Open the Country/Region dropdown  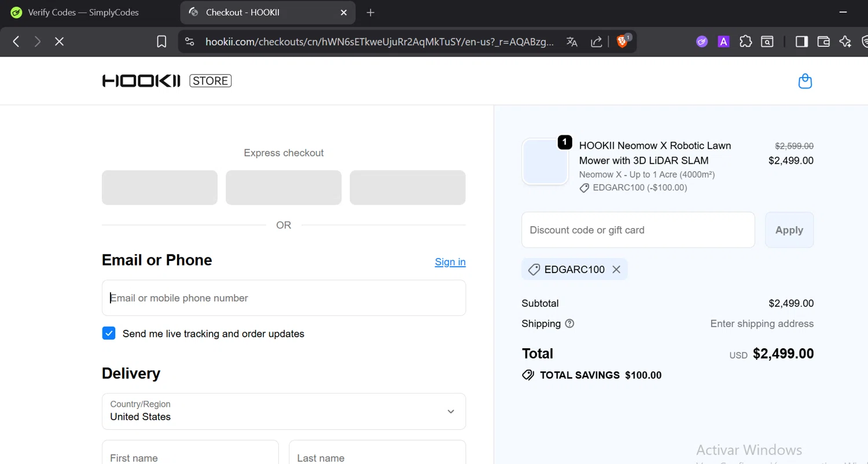[x=284, y=411]
